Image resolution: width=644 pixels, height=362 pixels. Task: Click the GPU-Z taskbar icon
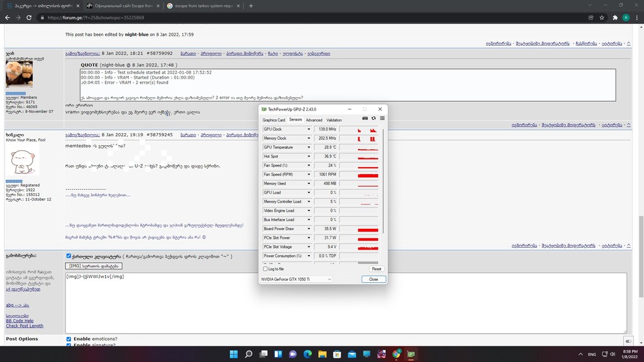pos(411,354)
